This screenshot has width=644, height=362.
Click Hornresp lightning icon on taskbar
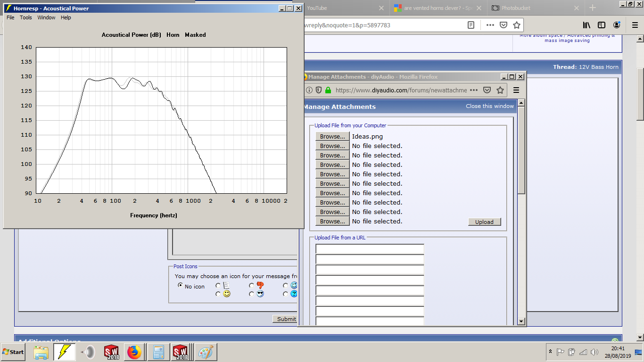tap(64, 352)
